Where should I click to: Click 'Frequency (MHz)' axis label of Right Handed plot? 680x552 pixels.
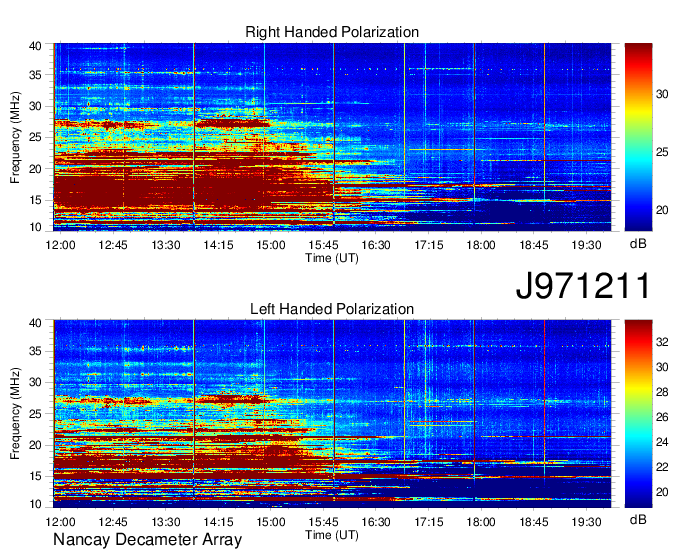[15, 137]
